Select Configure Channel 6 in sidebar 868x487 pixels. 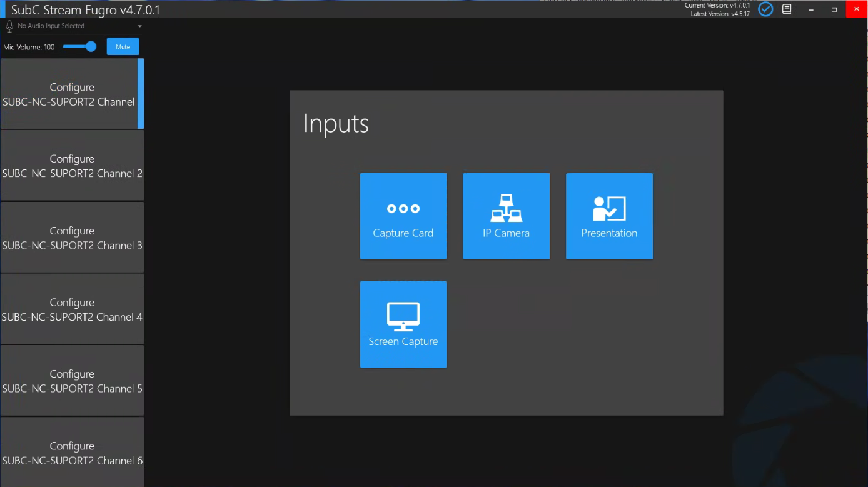72,453
